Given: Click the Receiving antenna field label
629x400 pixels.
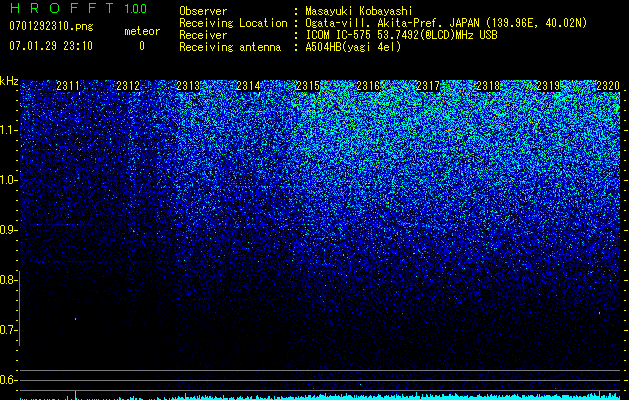Looking at the screenshot, I should click(230, 47).
